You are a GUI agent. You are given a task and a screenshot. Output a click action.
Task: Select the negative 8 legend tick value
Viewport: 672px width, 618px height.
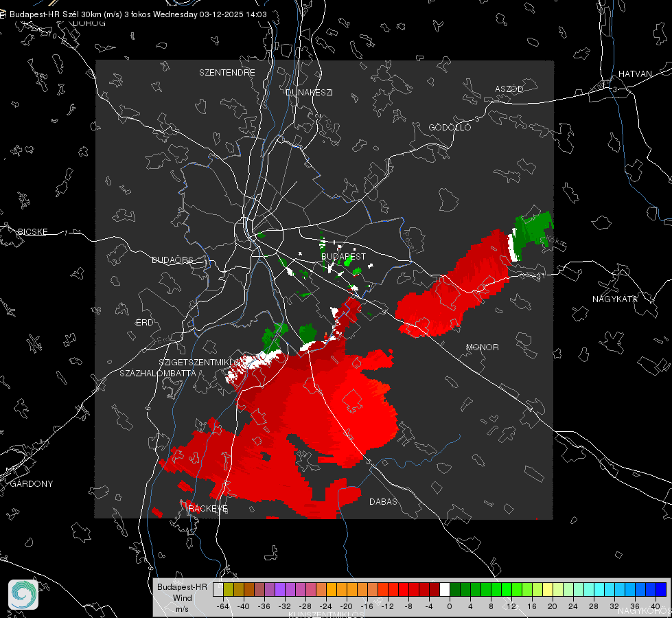click(408, 606)
